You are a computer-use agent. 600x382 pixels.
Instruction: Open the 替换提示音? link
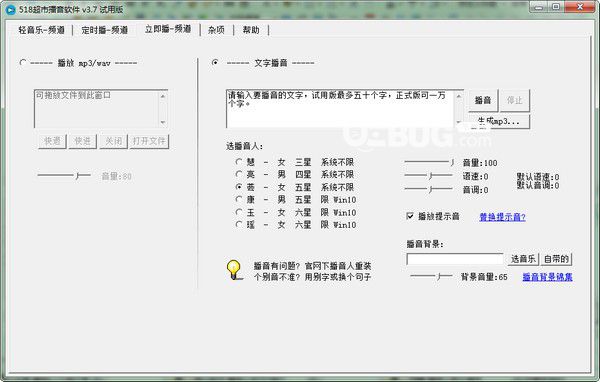(502, 217)
